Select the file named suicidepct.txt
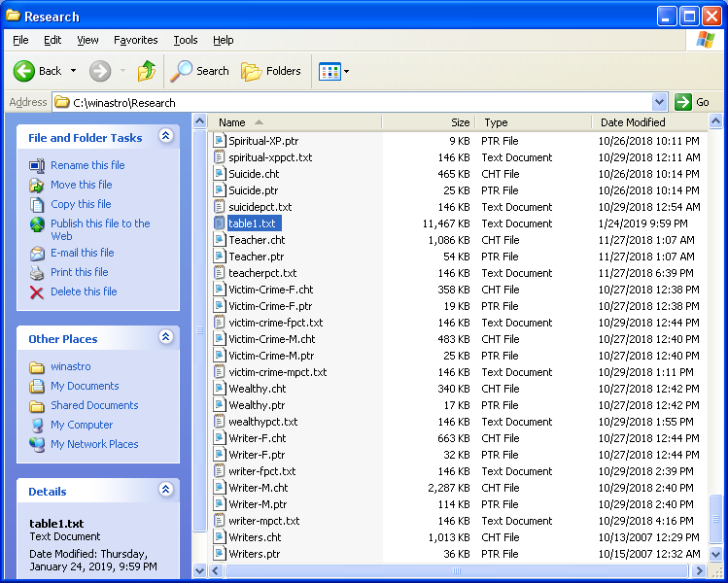The image size is (728, 583). 260,207
